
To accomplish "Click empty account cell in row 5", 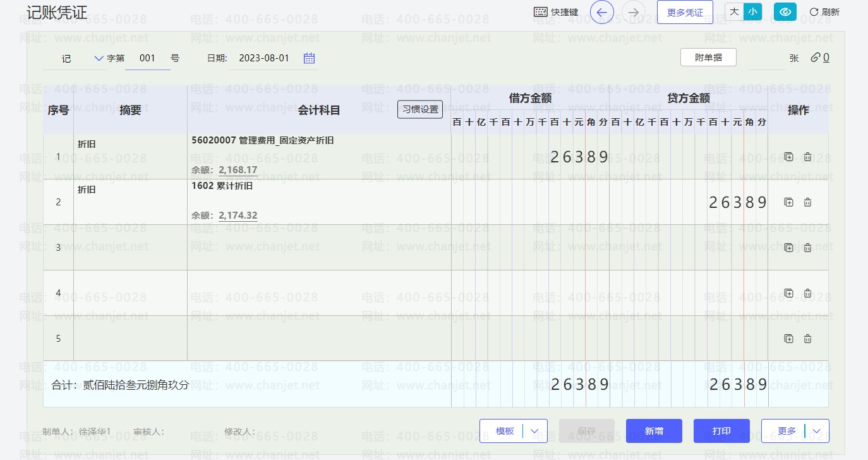I will 319,339.
